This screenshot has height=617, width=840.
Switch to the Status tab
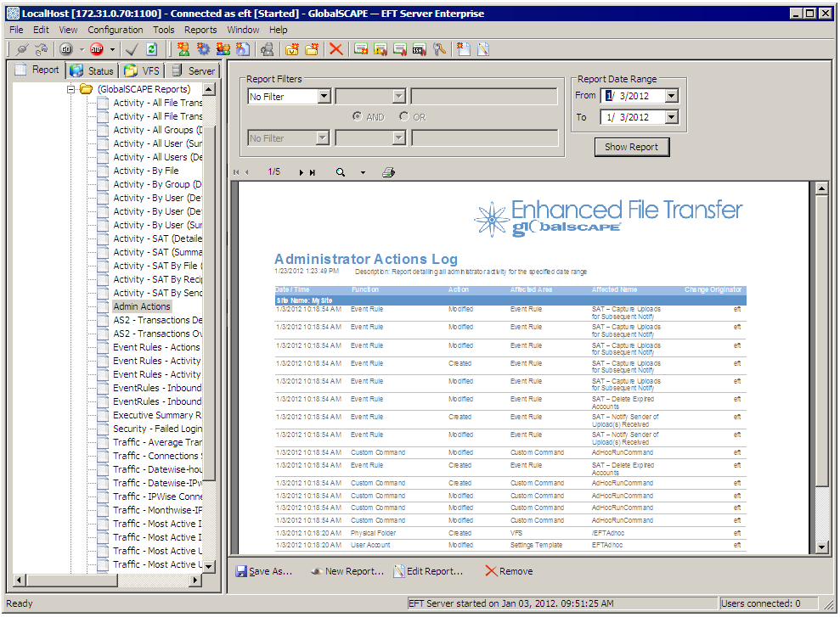(x=92, y=70)
